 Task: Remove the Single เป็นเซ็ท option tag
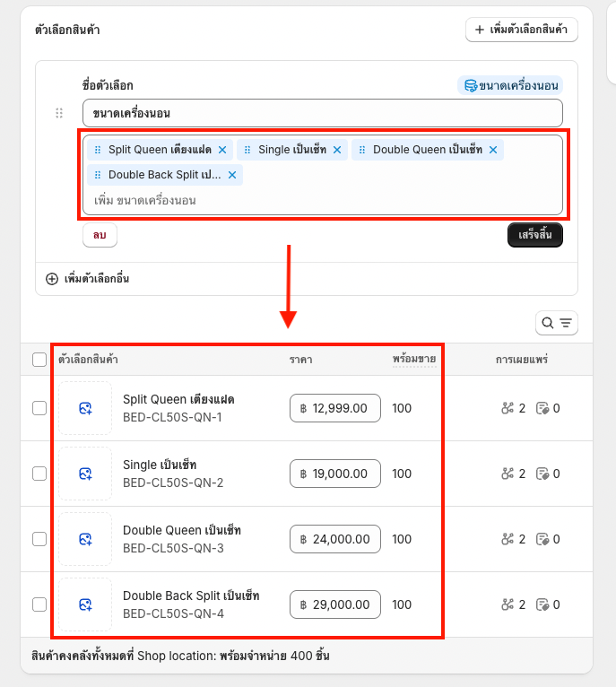(x=337, y=150)
